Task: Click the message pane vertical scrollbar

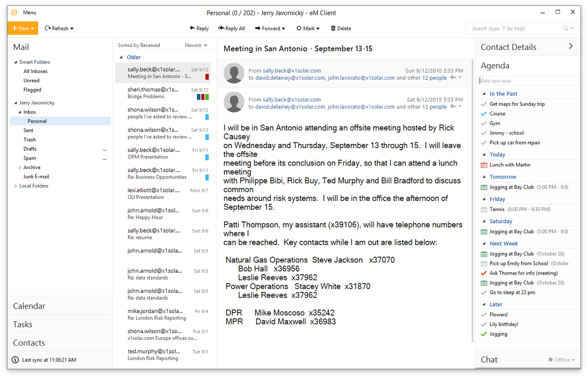Action: coord(473,201)
